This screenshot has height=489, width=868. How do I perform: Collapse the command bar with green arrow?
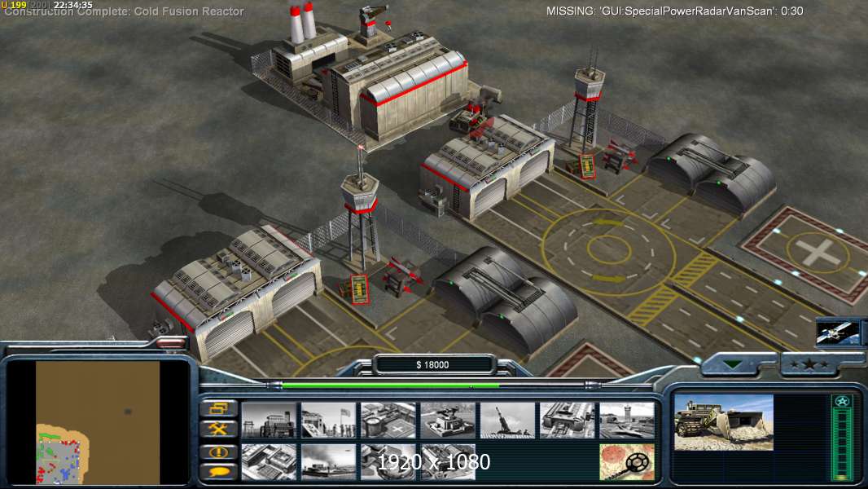click(x=733, y=364)
